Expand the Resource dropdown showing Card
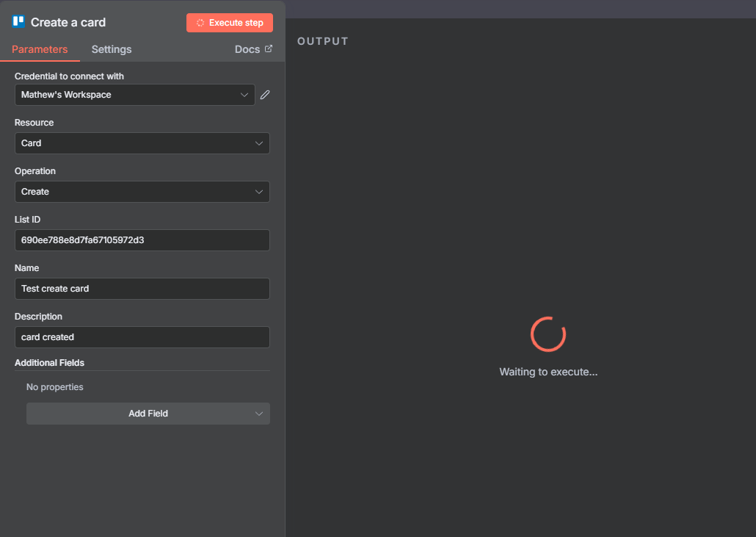The image size is (756, 537). [x=142, y=143]
